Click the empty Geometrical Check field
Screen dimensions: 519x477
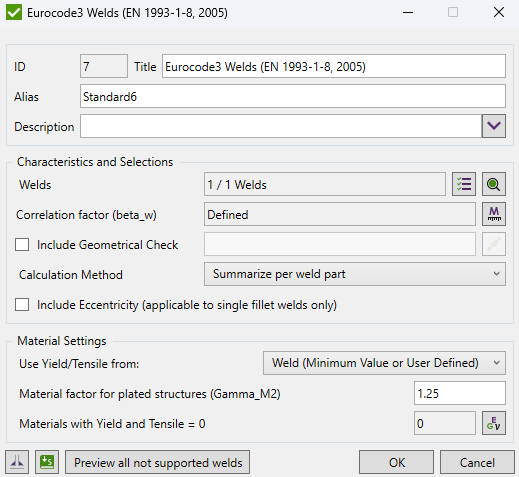(x=340, y=244)
